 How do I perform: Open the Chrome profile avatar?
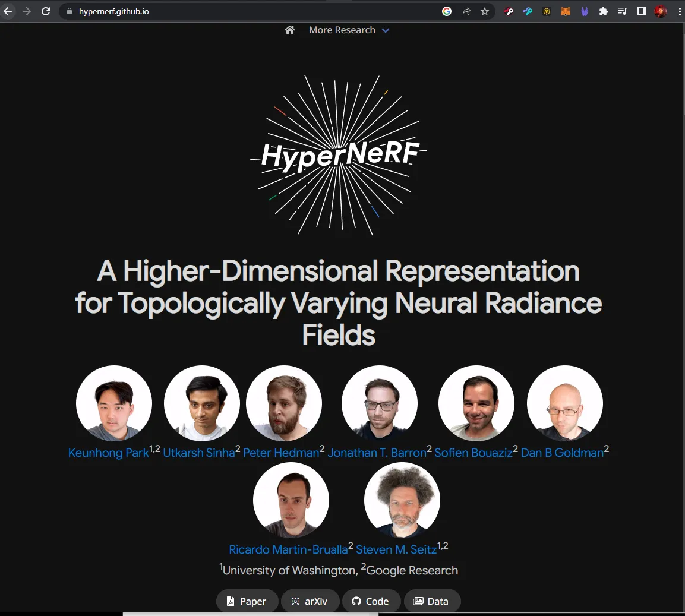661,11
